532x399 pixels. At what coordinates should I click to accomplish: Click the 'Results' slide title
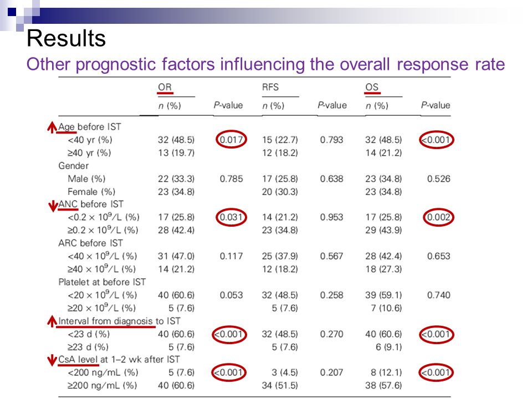(66, 38)
